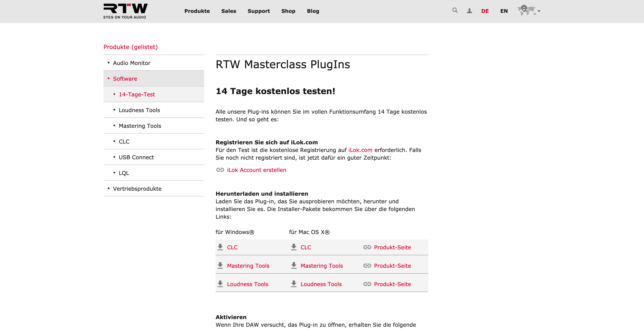Switch language to DE
Viewport: 644px width, 330px height.
coord(485,11)
